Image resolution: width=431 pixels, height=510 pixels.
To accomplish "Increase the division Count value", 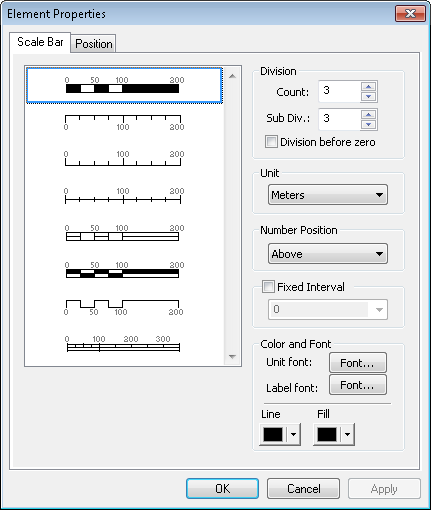I will (x=369, y=87).
